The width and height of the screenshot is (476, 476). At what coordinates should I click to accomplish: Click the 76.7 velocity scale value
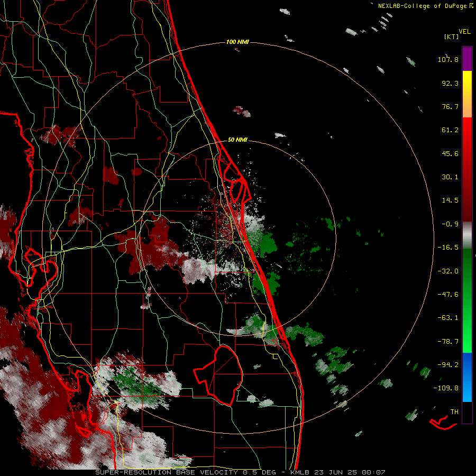point(450,106)
